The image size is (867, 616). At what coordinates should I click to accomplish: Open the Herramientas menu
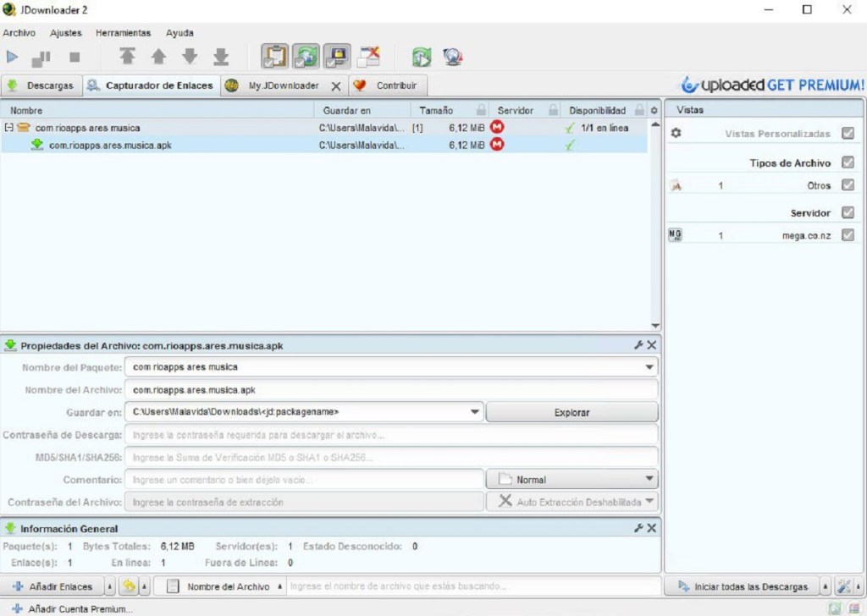[123, 33]
